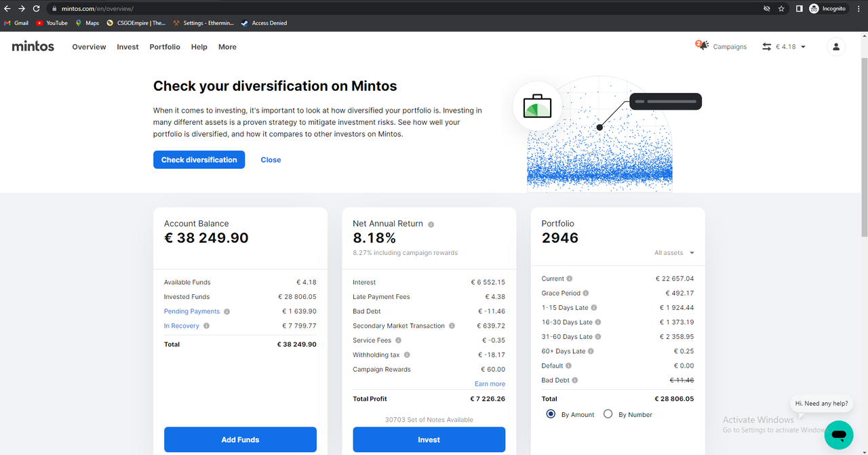Open the In Recovery link

182,326
